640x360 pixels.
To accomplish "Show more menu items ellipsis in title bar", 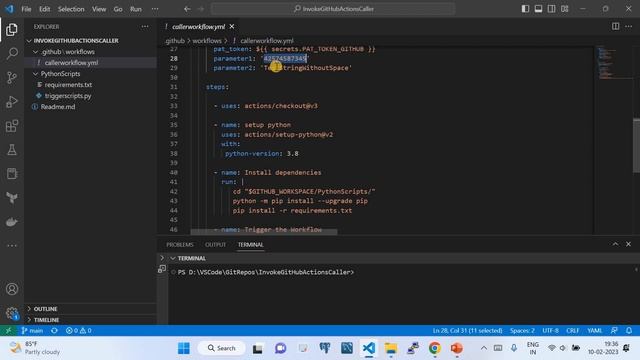I will click(155, 9).
